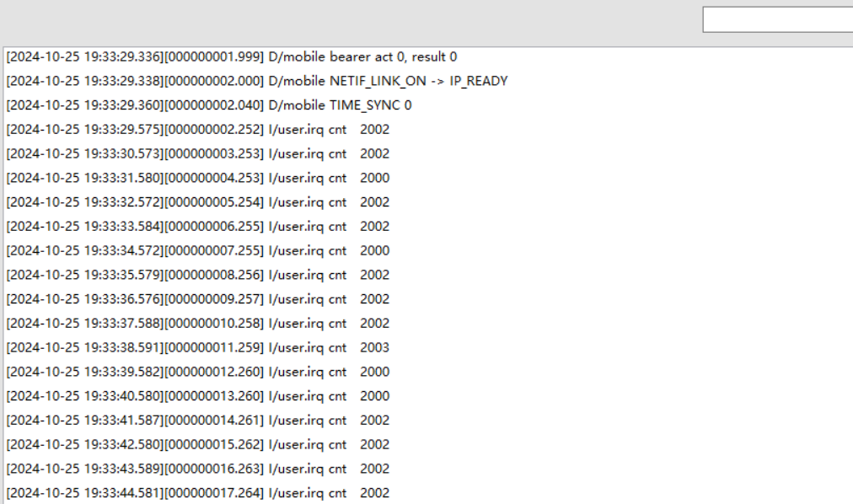The image size is (853, 504).
Task: Click the irq cnt 2000 line at 19:33:34.572
Action: 198,250
